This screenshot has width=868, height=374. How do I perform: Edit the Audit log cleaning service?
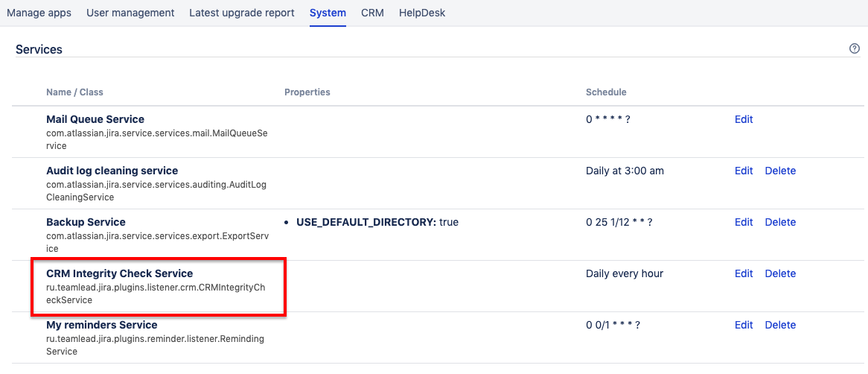tap(744, 171)
